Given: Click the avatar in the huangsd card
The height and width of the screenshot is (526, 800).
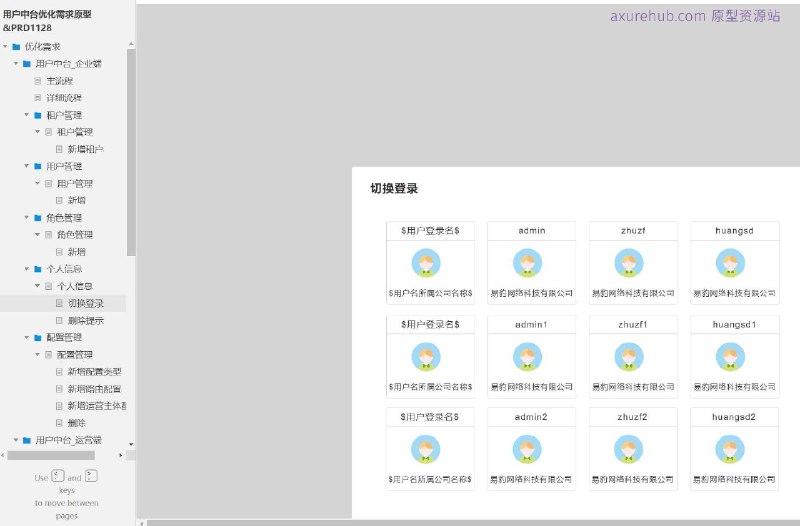Looking at the screenshot, I should point(730,263).
